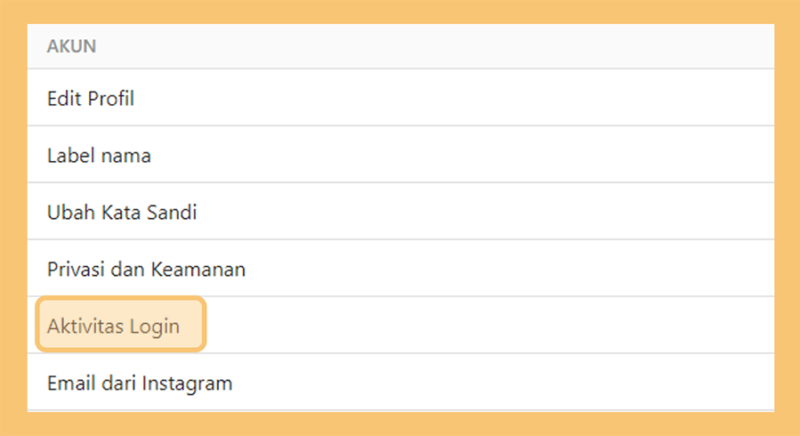This screenshot has height=436, width=800.
Task: Open Email dari Instagram
Action: pyautogui.click(x=401, y=382)
